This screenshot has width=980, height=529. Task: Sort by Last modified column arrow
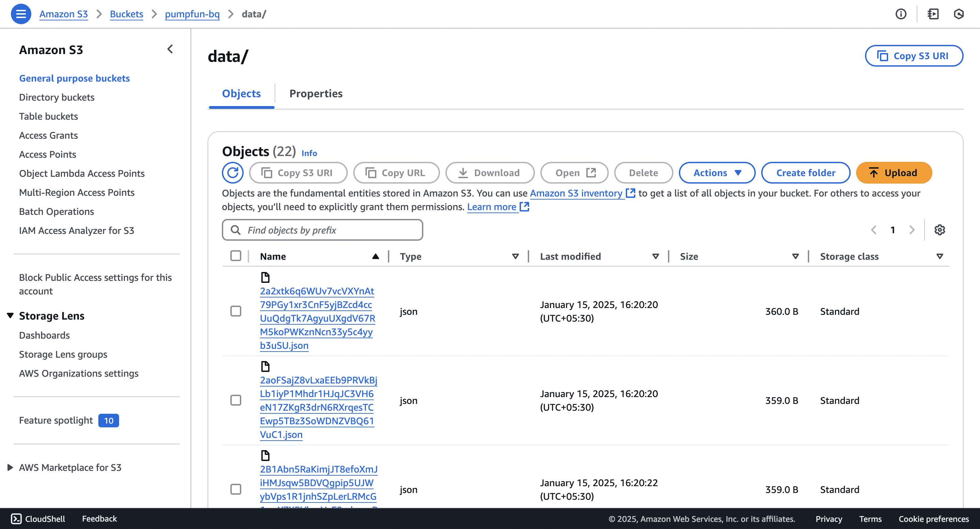tap(655, 257)
